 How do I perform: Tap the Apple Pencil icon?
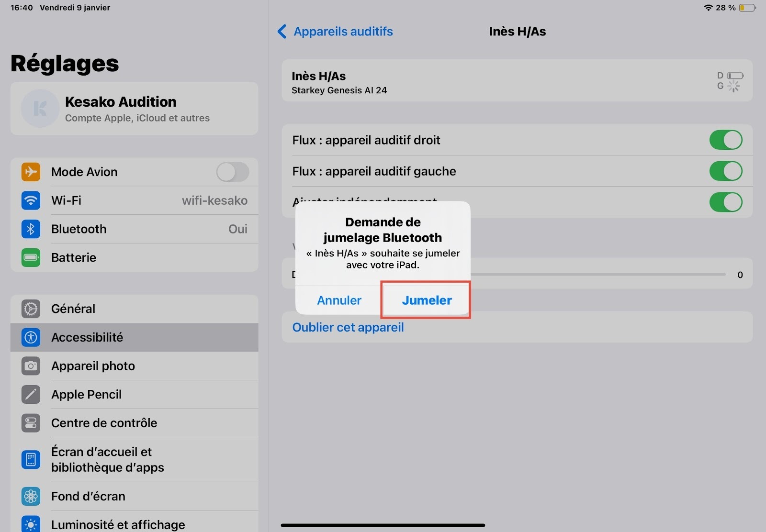(x=31, y=394)
